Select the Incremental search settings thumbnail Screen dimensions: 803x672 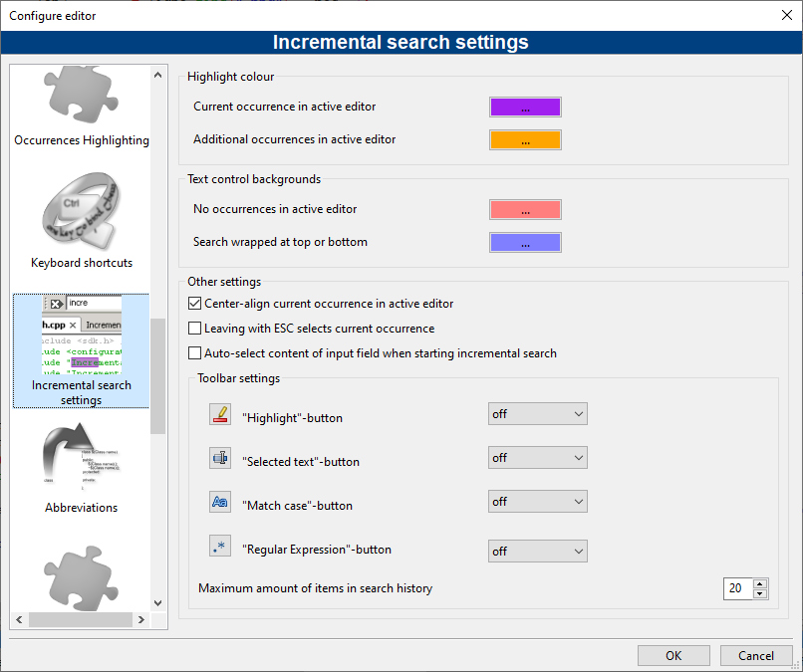point(81,336)
